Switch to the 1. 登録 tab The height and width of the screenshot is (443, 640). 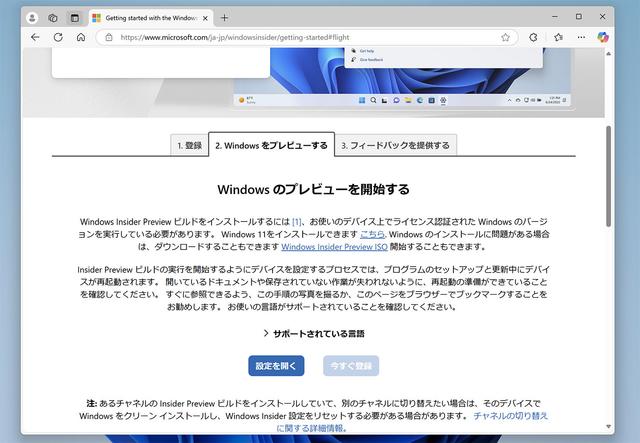(x=189, y=145)
